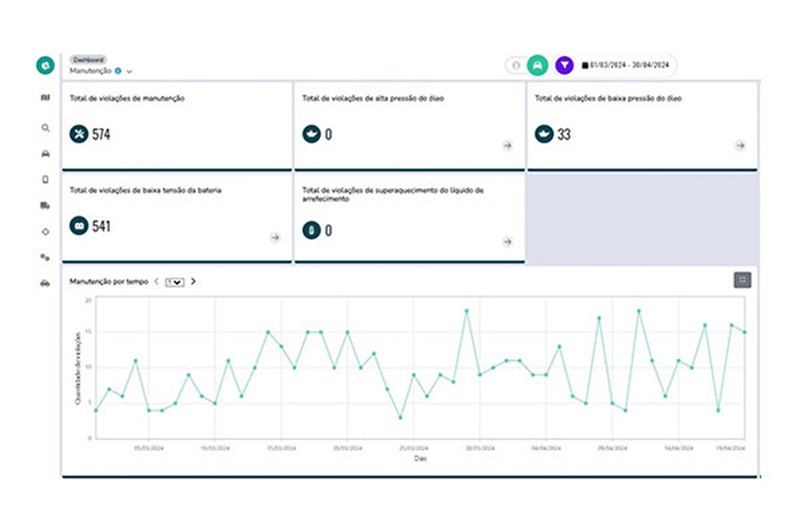This screenshot has height=532, width=808.
Task: Expand chart with the grey fullscreen icon
Action: point(742,280)
